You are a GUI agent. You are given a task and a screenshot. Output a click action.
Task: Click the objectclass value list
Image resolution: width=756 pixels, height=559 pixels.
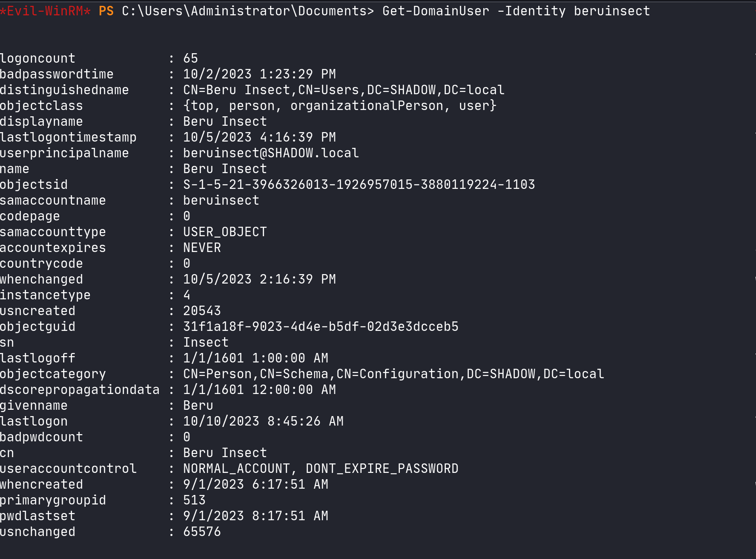[339, 105]
